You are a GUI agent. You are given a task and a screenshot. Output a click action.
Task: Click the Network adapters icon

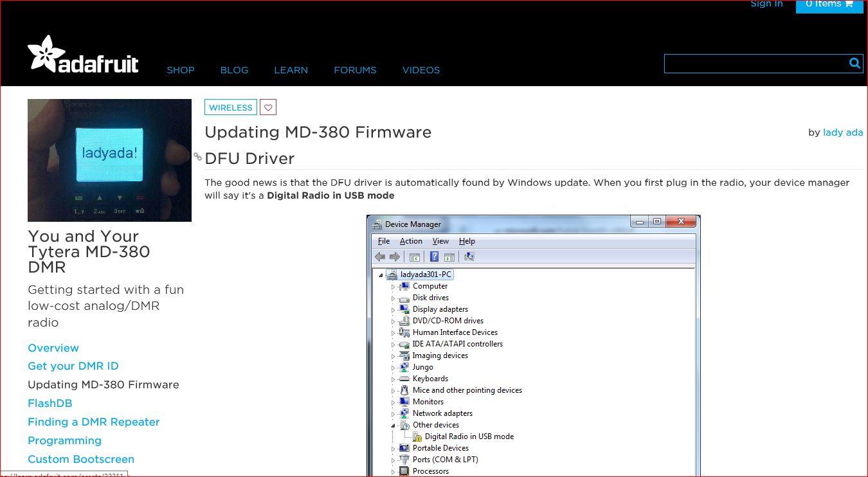(x=404, y=413)
